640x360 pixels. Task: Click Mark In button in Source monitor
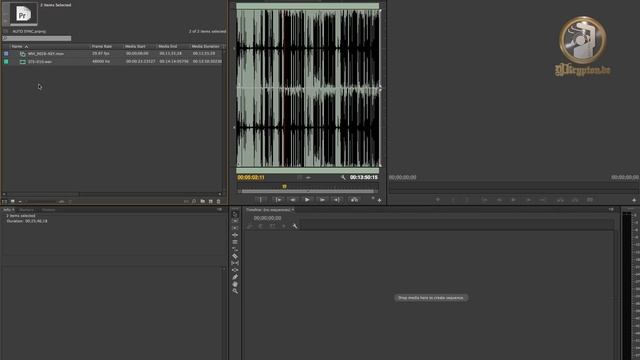[260, 200]
